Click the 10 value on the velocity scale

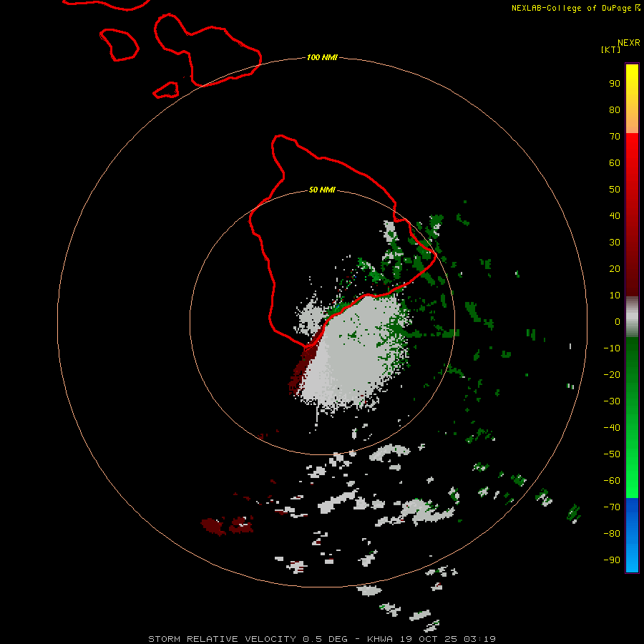615,296
